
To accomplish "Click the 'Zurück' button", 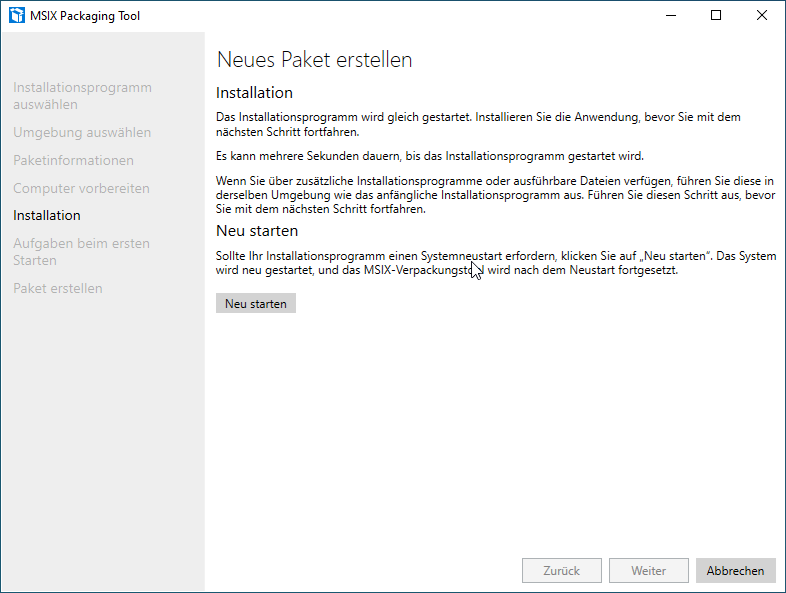I will (561, 570).
